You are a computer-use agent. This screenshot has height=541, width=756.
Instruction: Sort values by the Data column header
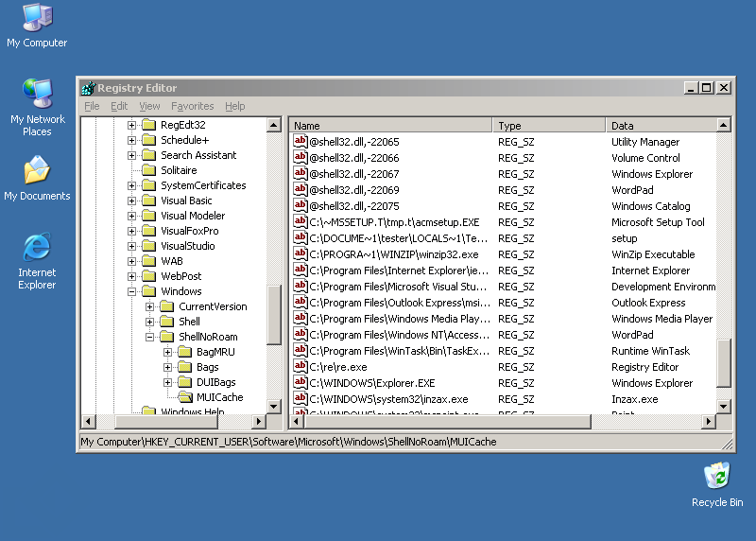pyautogui.click(x=661, y=126)
